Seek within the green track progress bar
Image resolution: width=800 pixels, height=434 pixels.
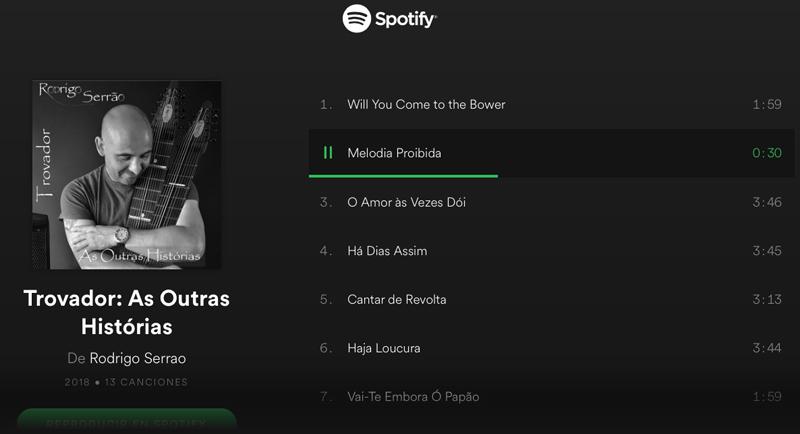pos(403,176)
